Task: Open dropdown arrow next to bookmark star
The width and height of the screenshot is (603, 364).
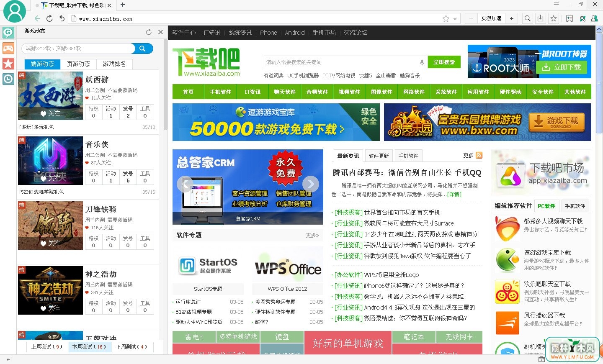Action: pyautogui.click(x=455, y=19)
